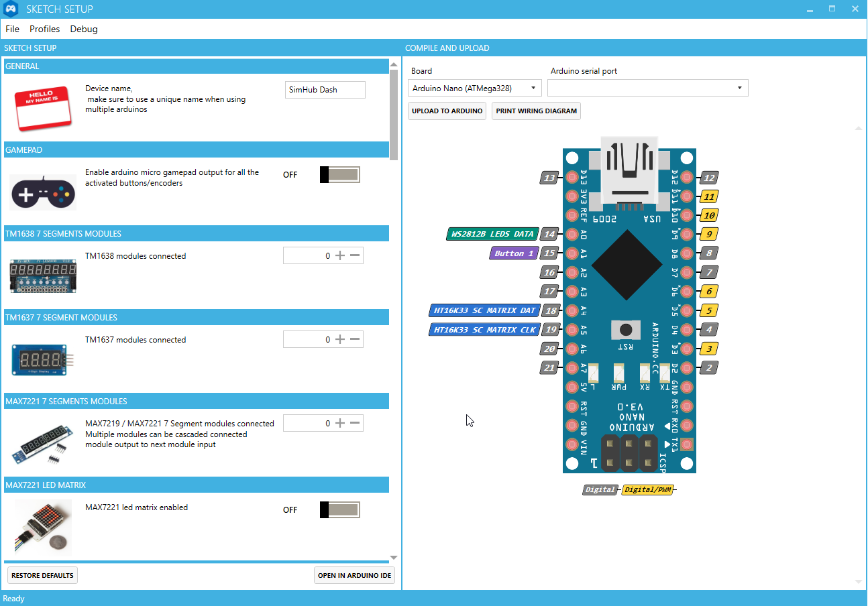
Task: Increase TM1638 modules connected with plus
Action: [x=340, y=255]
